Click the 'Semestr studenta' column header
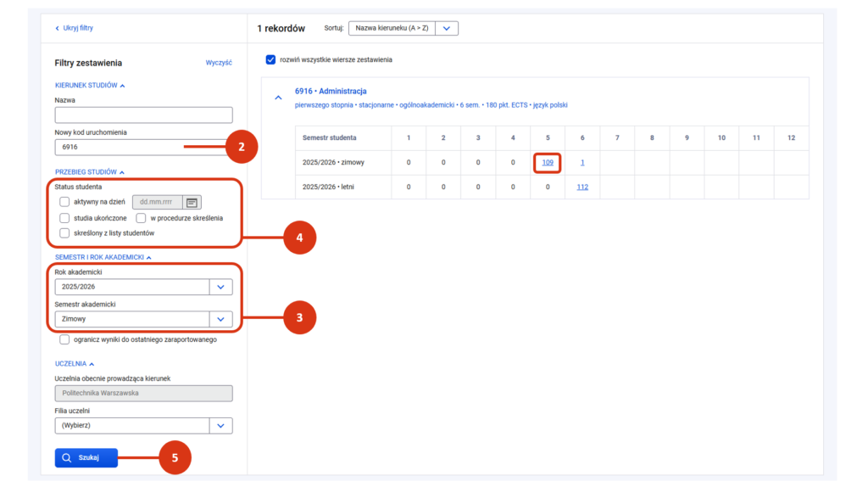This screenshot has height=487, width=868. pyautogui.click(x=330, y=137)
